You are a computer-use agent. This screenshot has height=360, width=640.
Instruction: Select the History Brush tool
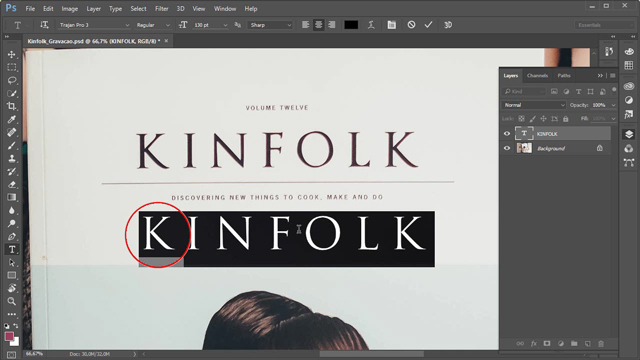11,171
